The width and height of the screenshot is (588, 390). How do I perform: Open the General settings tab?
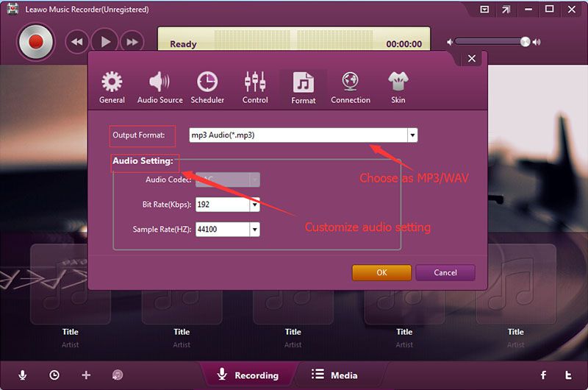[112, 88]
